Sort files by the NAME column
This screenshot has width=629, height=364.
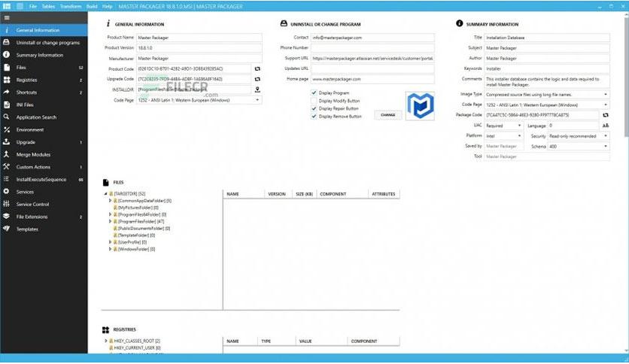tap(244, 194)
